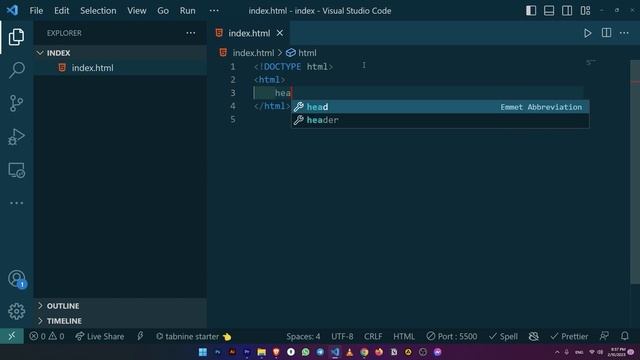Open the View menu
This screenshot has height=360, width=640.
point(137,11)
